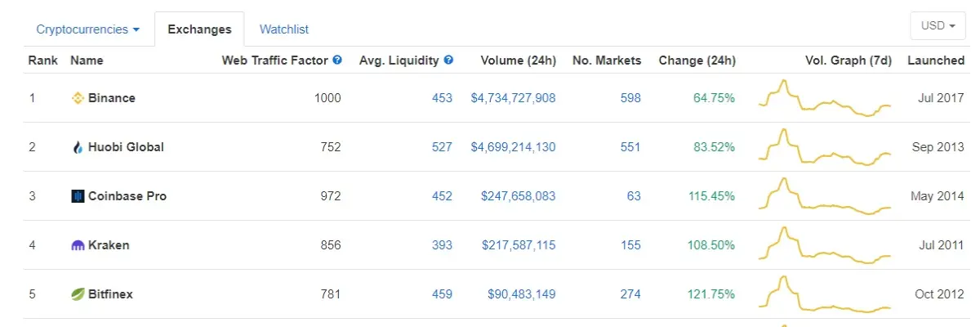Click Bitfinex liquidity value 459
This screenshot has width=980, height=327.
click(442, 294)
